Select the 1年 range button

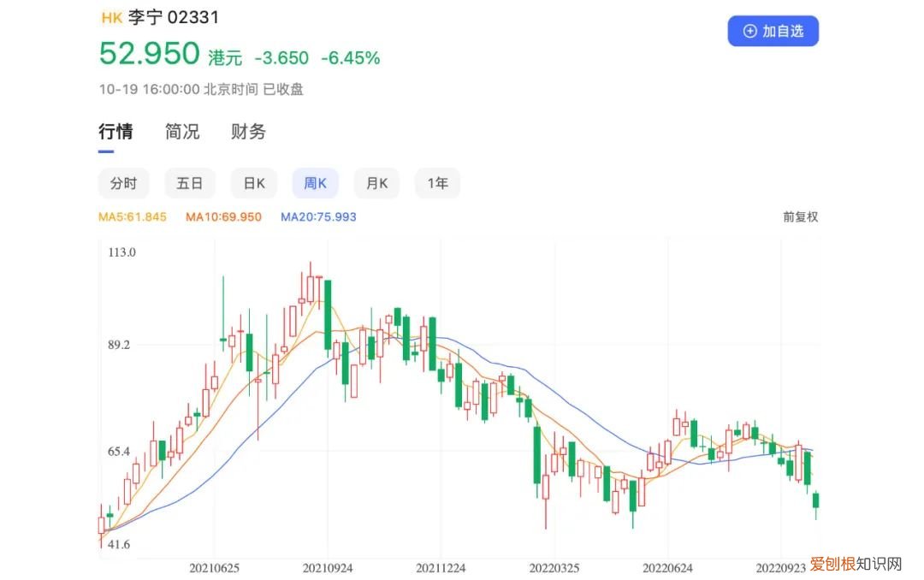click(437, 183)
